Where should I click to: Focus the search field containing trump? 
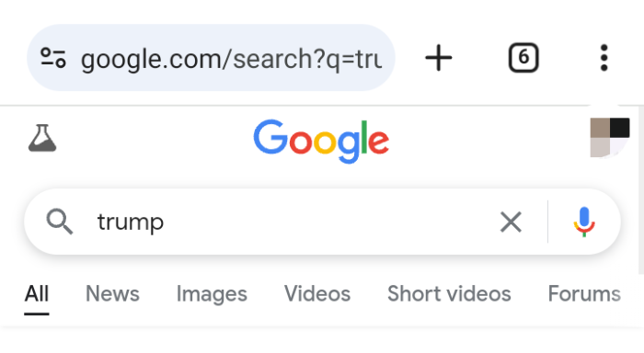pos(287,222)
